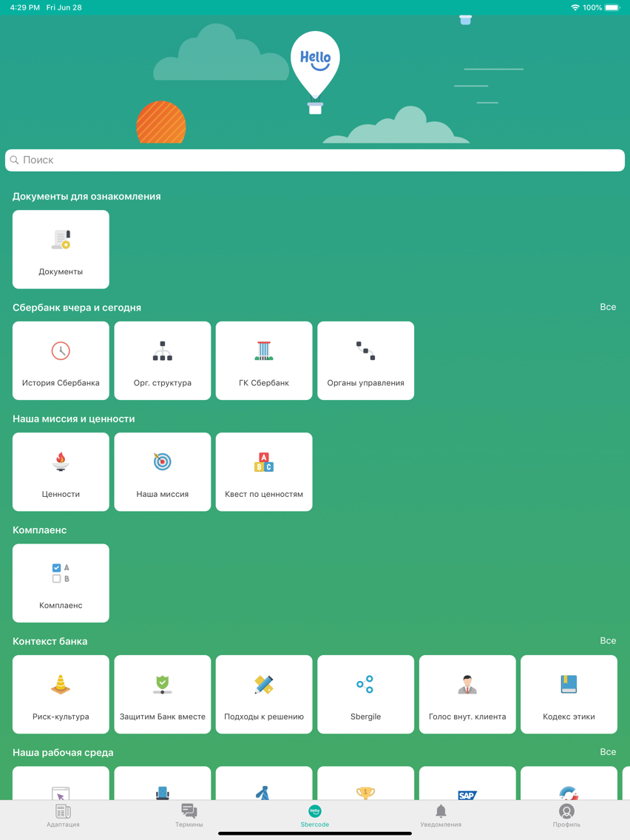Tap the battery indicator in status bar

point(612,7)
